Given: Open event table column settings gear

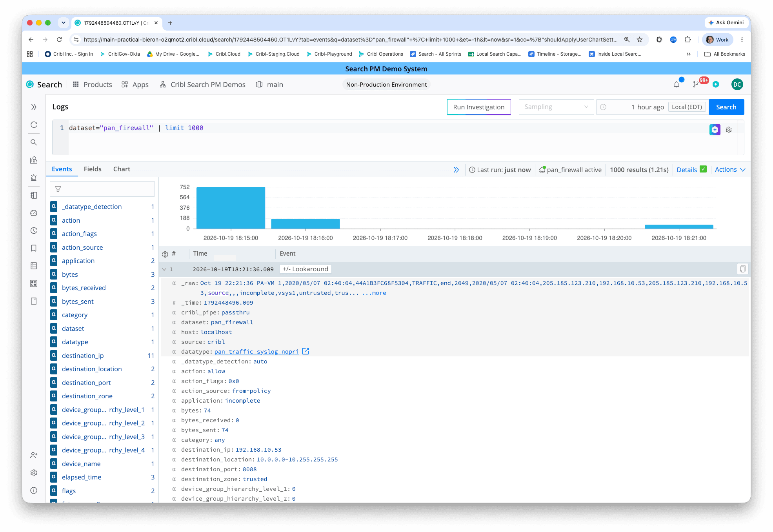Looking at the screenshot, I should coord(165,254).
